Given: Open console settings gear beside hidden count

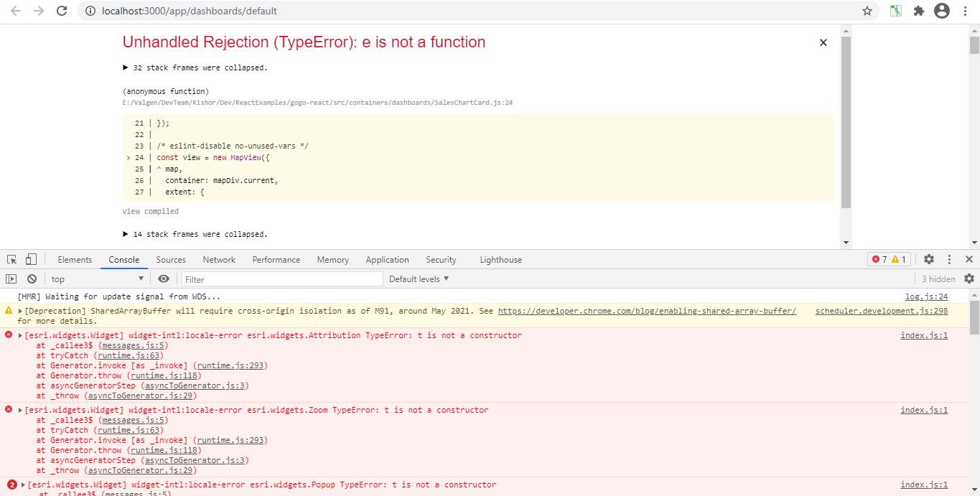Looking at the screenshot, I should click(x=969, y=279).
